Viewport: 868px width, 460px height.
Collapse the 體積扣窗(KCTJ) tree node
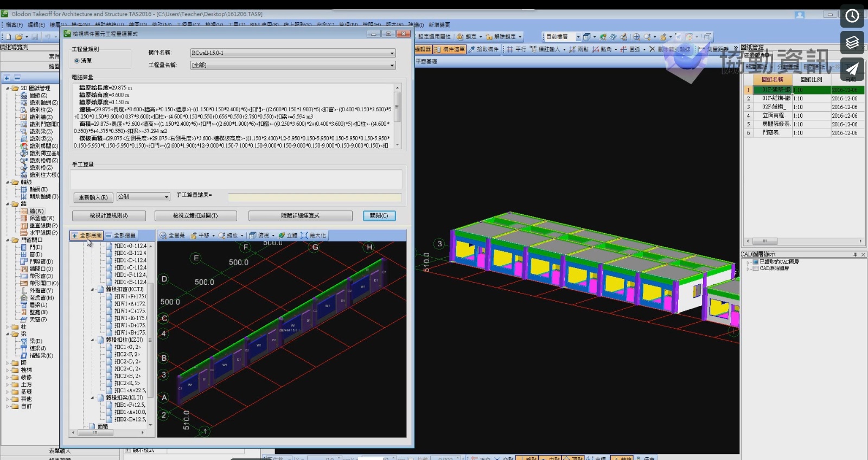click(92, 290)
